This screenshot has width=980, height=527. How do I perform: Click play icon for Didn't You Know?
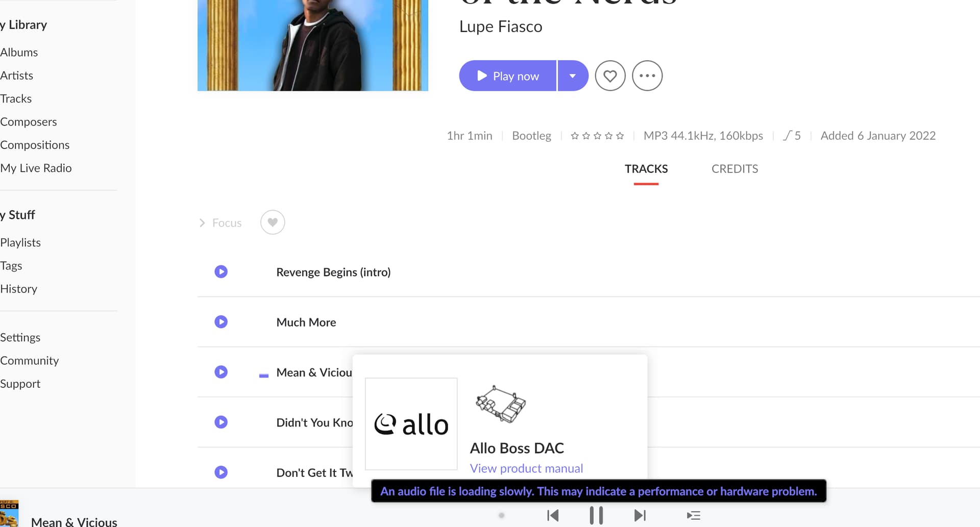pos(221,422)
